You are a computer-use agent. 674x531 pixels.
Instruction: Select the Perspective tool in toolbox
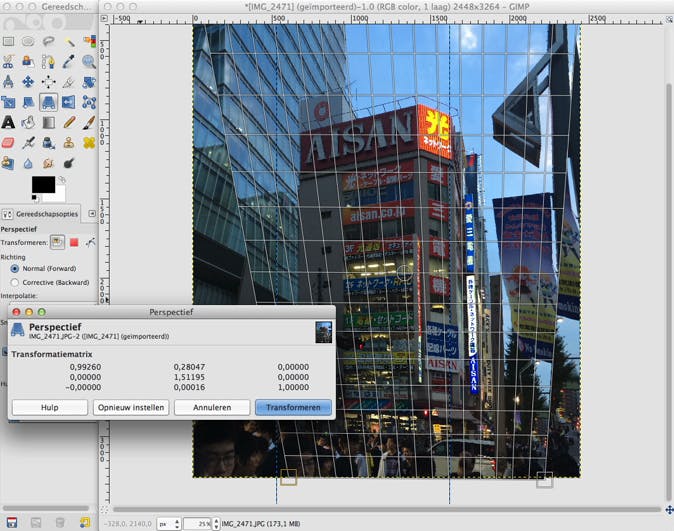[x=49, y=102]
